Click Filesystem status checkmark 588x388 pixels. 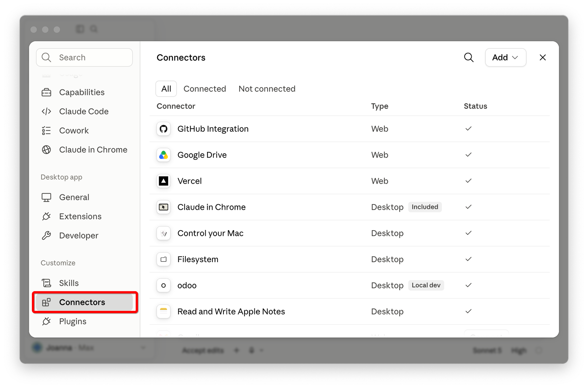tap(468, 259)
